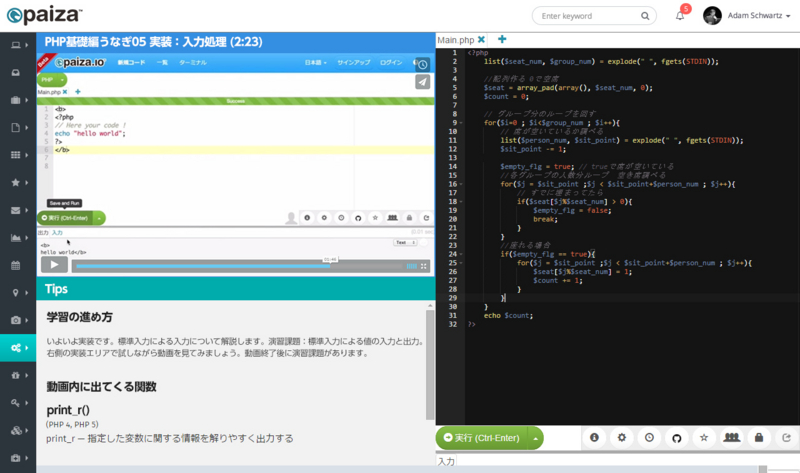Open the 日本語 language dropdown in video

click(x=316, y=62)
